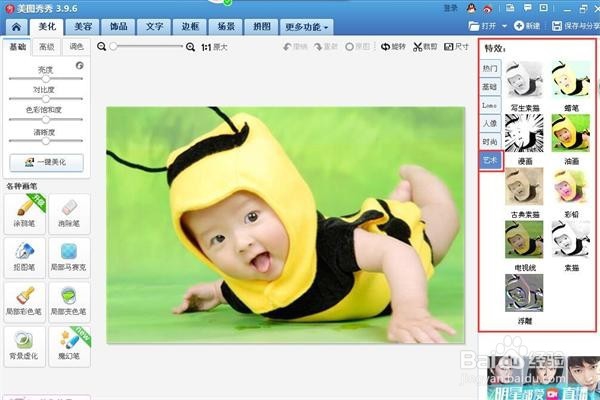Image resolution: width=600 pixels, height=400 pixels.
Task: Apply the 古典素描 classic sketch effect thumbnail
Action: [524, 186]
